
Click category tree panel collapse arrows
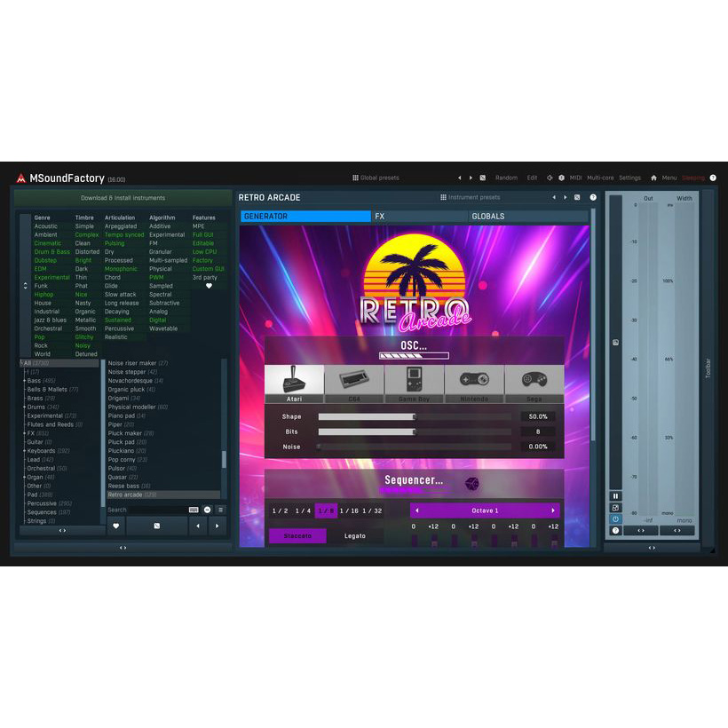62,530
